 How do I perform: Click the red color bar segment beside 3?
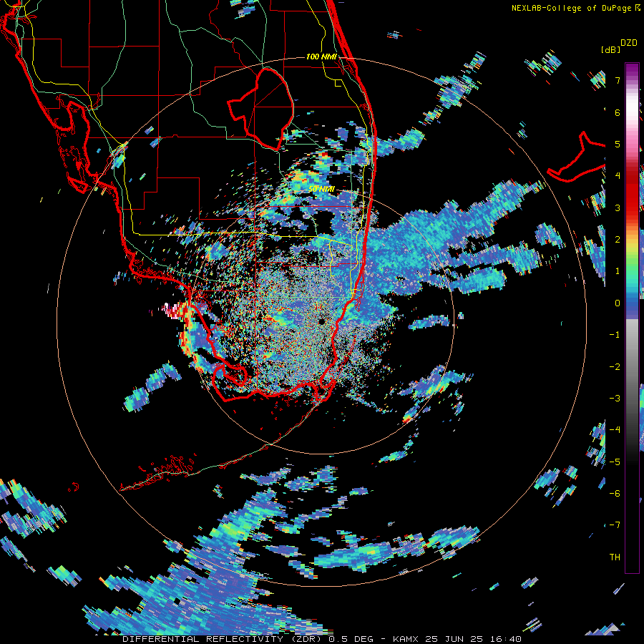632,208
